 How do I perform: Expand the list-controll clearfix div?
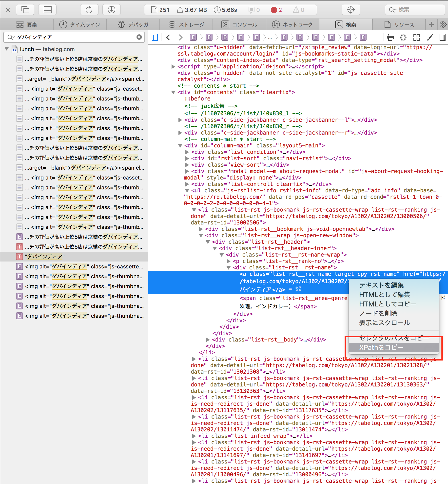(187, 184)
